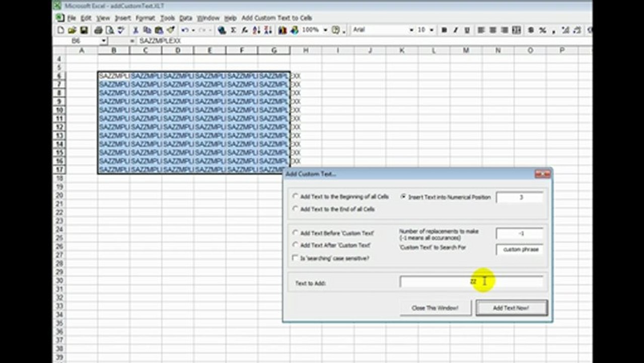The width and height of the screenshot is (644, 363).
Task: Activate the Format Painter brush
Action: click(171, 30)
